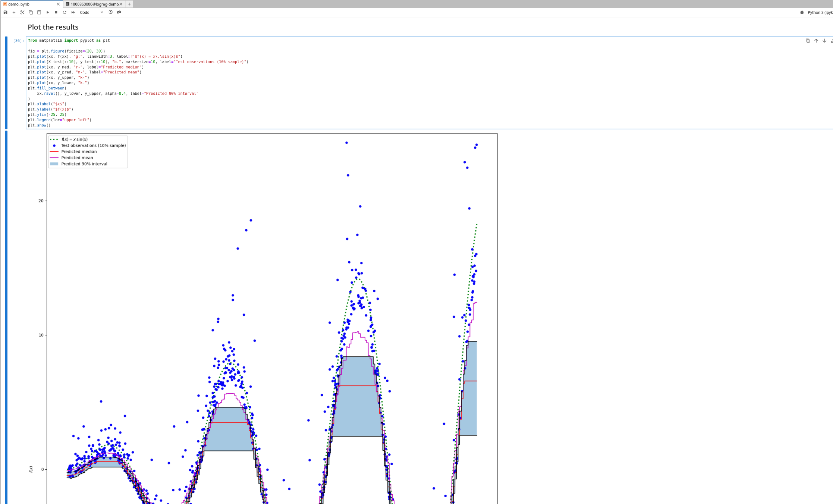Run the selected cell with the play icon
This screenshot has height=504, width=833.
tap(48, 12)
